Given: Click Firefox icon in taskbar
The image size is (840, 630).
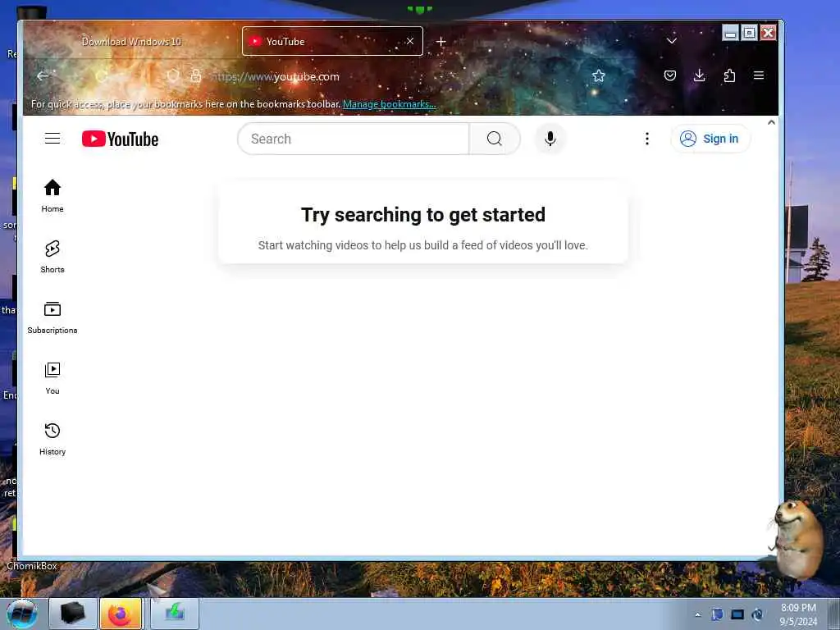Looking at the screenshot, I should click(x=121, y=614).
